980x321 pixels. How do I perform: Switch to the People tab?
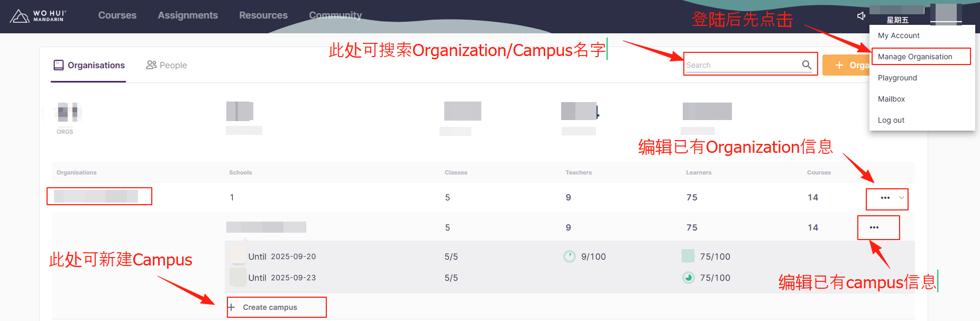[x=167, y=65]
